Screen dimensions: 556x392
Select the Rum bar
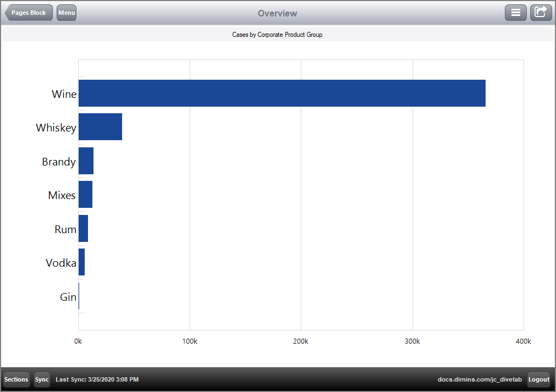(83, 229)
